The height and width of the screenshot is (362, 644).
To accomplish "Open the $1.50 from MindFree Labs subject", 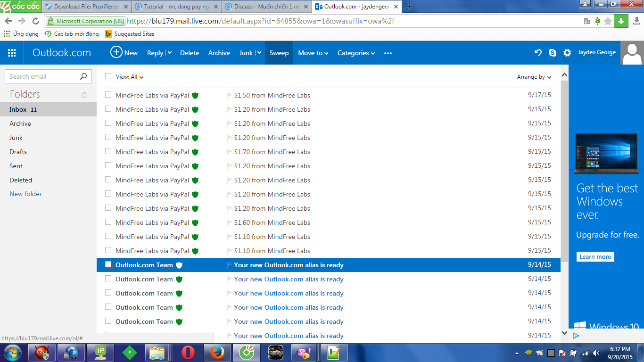I will click(x=272, y=95).
